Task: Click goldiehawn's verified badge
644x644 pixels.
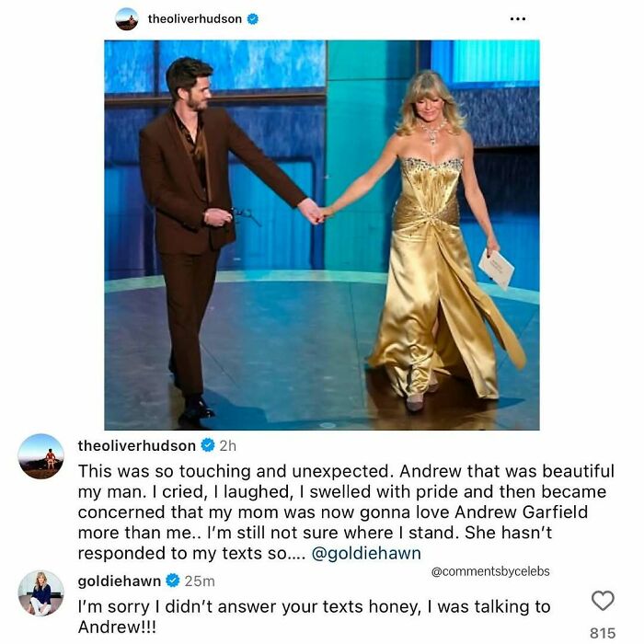Action: [x=173, y=581]
